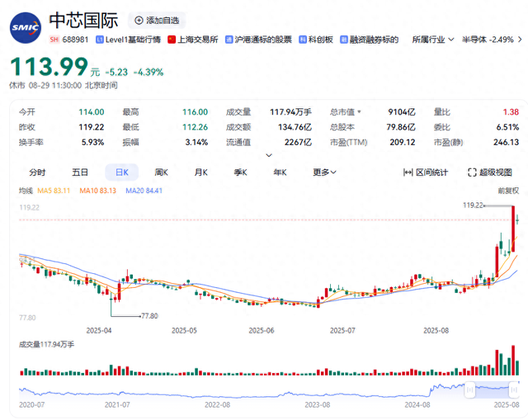Click the left handle of range slider
The width and height of the screenshot is (528, 420).
tap(469, 390)
